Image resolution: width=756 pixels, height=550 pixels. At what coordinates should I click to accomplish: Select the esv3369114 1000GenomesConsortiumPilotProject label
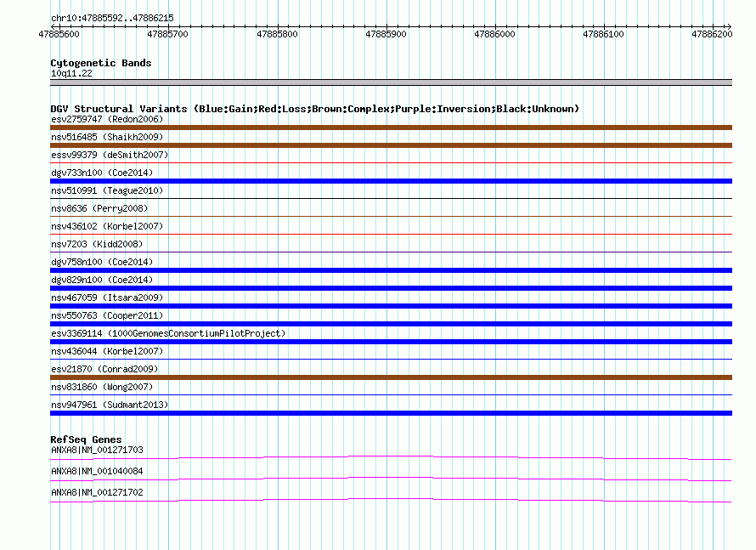coord(167,333)
